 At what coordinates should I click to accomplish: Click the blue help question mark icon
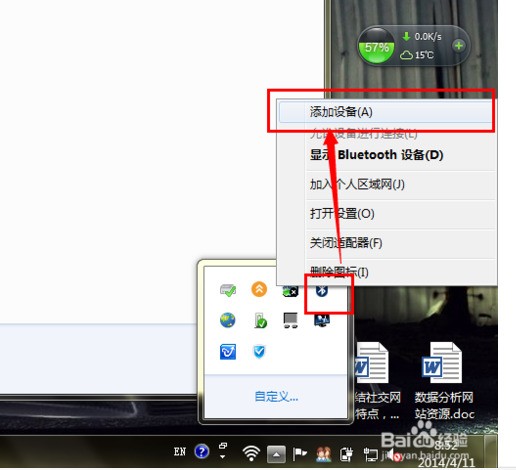pos(202,452)
